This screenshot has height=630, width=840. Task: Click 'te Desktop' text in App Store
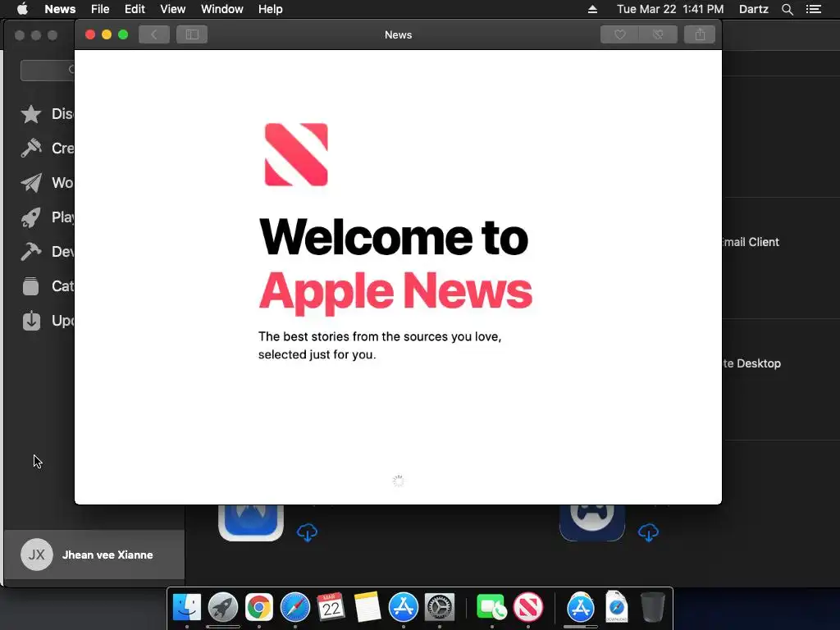(751, 363)
